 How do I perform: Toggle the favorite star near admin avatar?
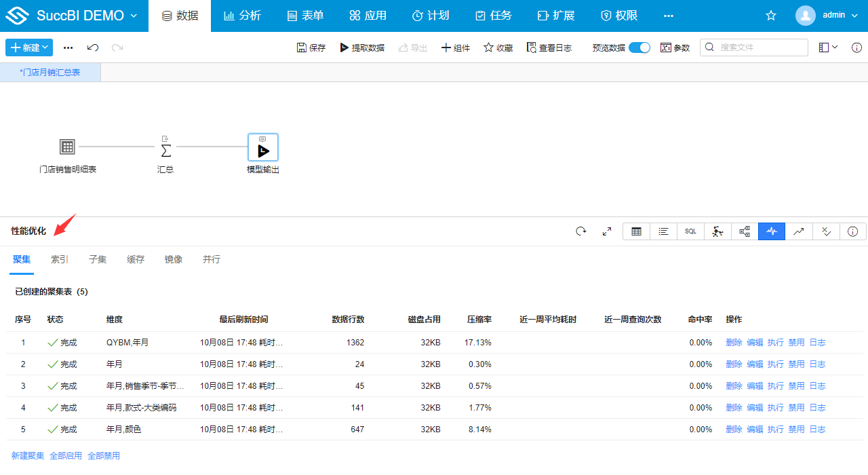point(771,15)
